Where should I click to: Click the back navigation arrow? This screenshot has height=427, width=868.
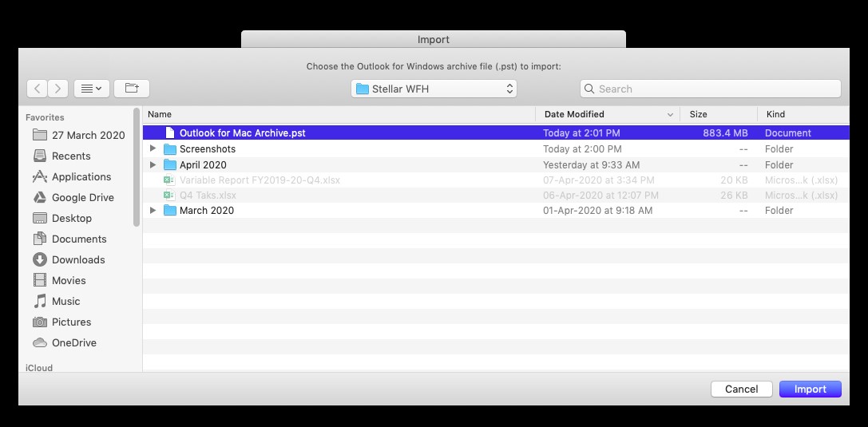[x=38, y=89]
